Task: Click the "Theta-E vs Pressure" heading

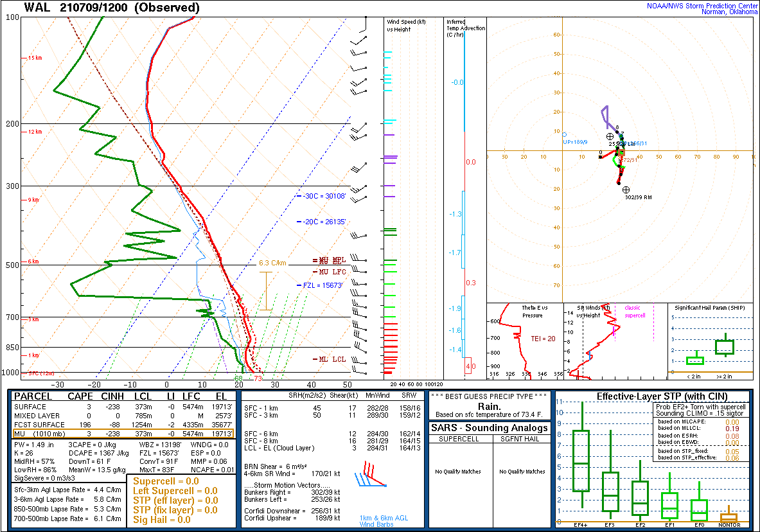Action: 534,312
